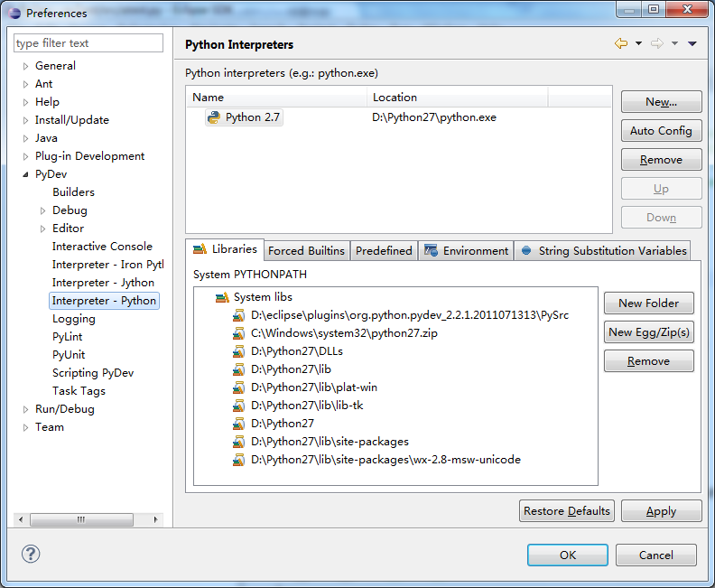
Task: Click the type filter text field
Action: click(x=88, y=43)
